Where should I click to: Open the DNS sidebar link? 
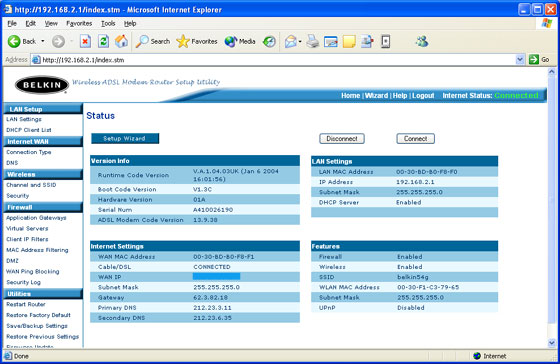pos(12,163)
